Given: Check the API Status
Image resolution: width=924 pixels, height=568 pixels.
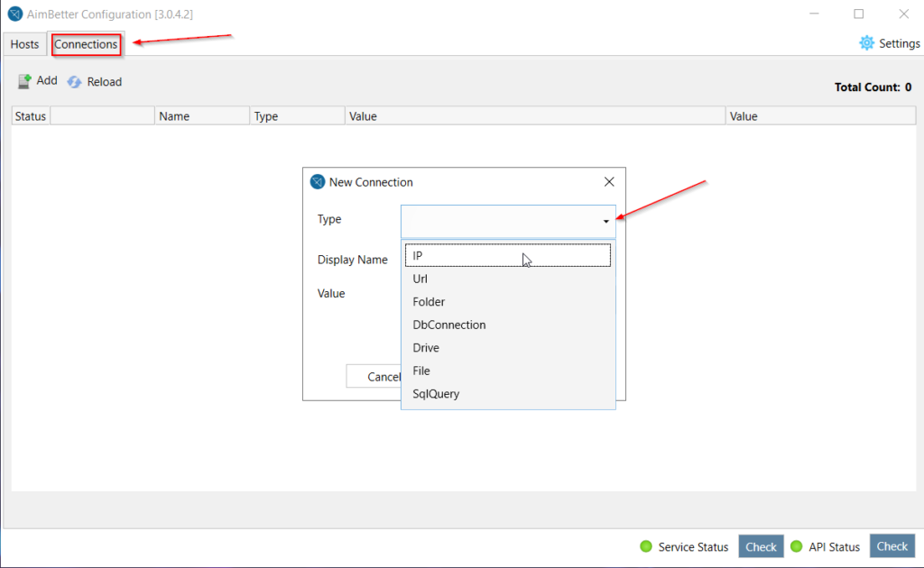Looking at the screenshot, I should [x=892, y=546].
